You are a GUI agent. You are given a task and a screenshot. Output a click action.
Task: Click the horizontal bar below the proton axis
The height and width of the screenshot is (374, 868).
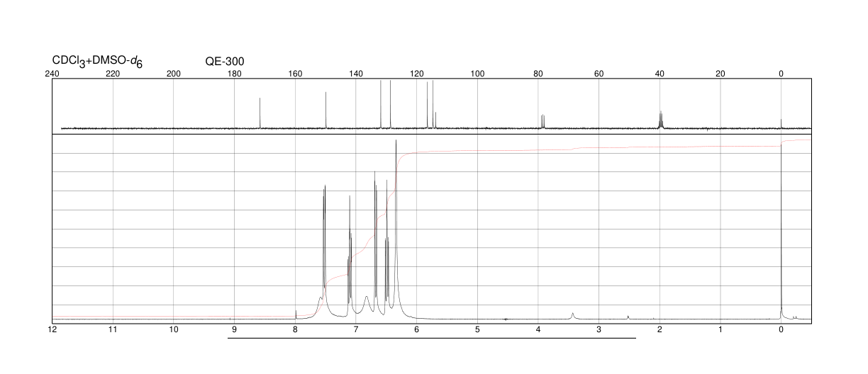point(432,338)
